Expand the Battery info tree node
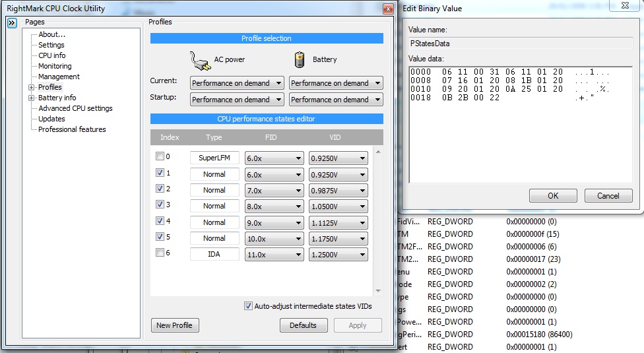The width and height of the screenshot is (644, 353). pos(31,98)
